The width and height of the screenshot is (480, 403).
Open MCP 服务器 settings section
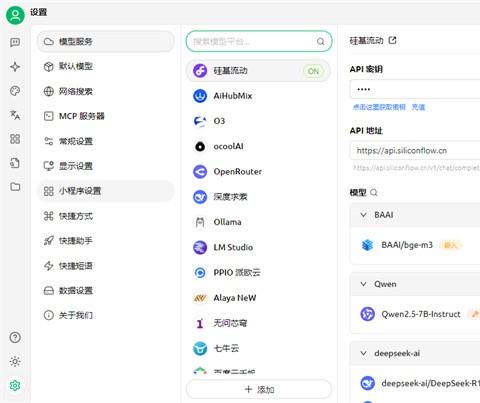click(105, 116)
